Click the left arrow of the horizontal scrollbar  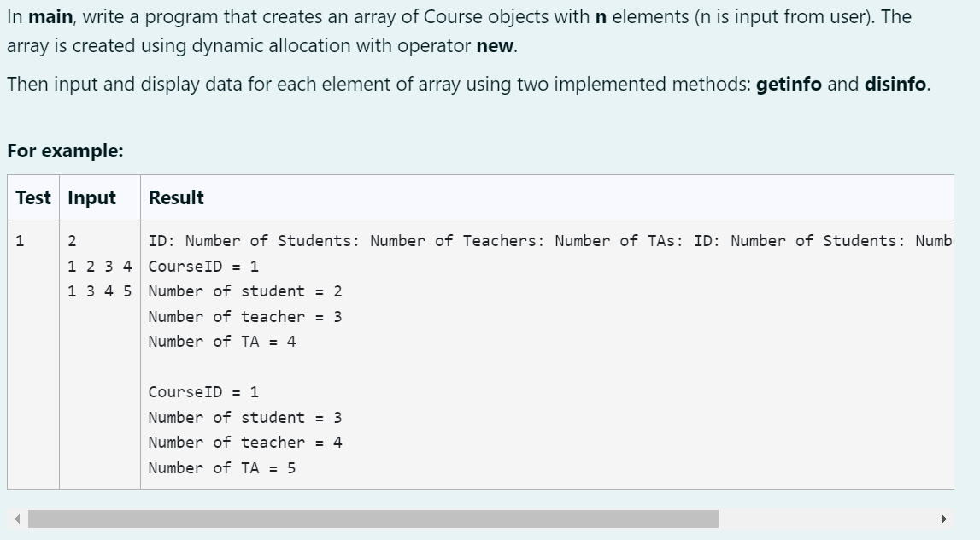pos(15,519)
